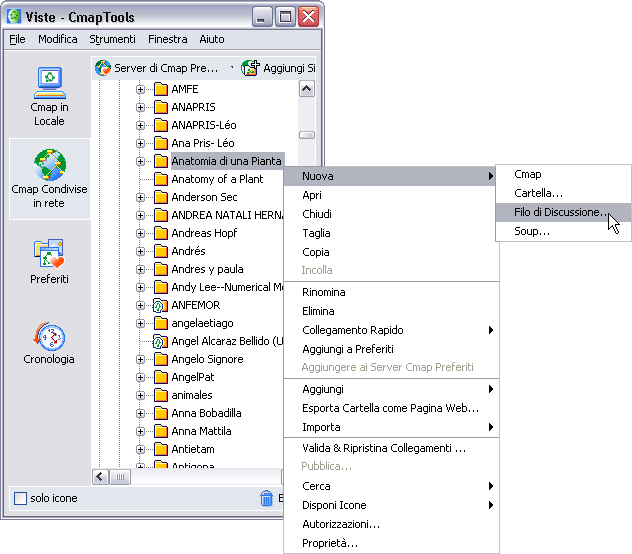632x554 pixels.
Task: Open the Preferiti view icon
Action: coord(49,254)
